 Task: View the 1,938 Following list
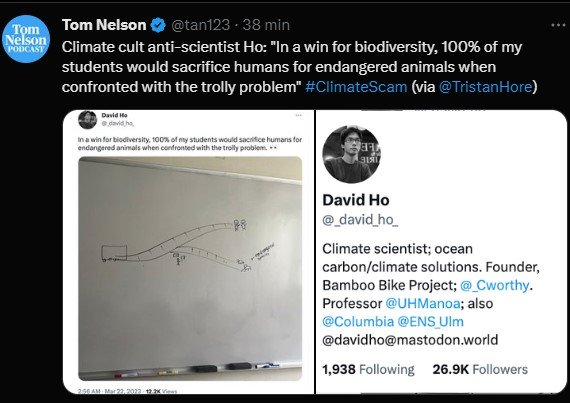click(368, 369)
